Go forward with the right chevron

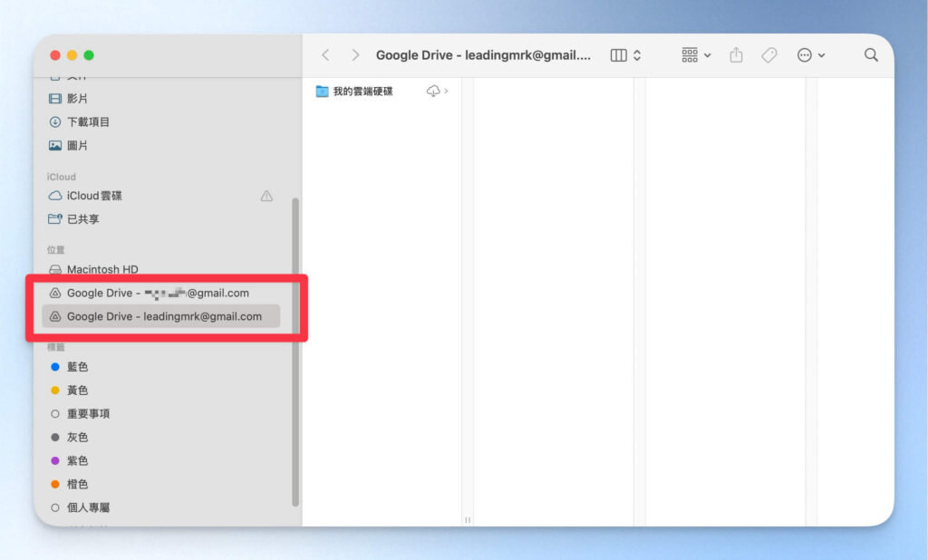tap(355, 55)
